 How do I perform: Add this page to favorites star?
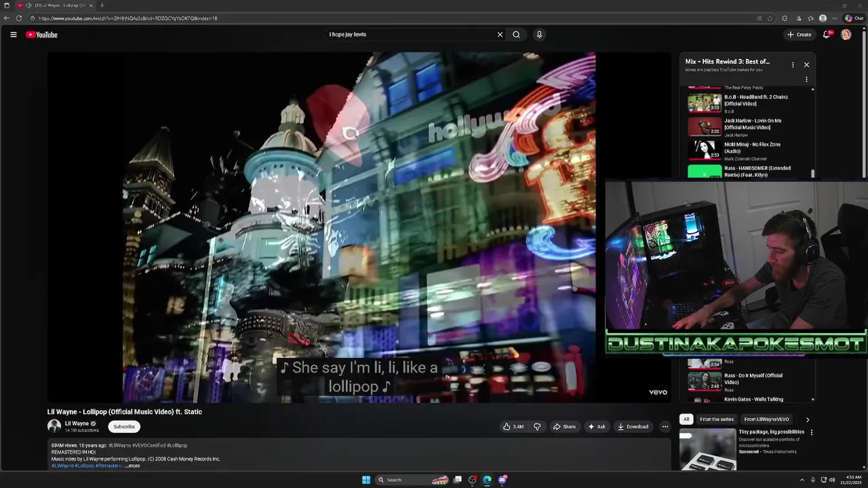770,18
